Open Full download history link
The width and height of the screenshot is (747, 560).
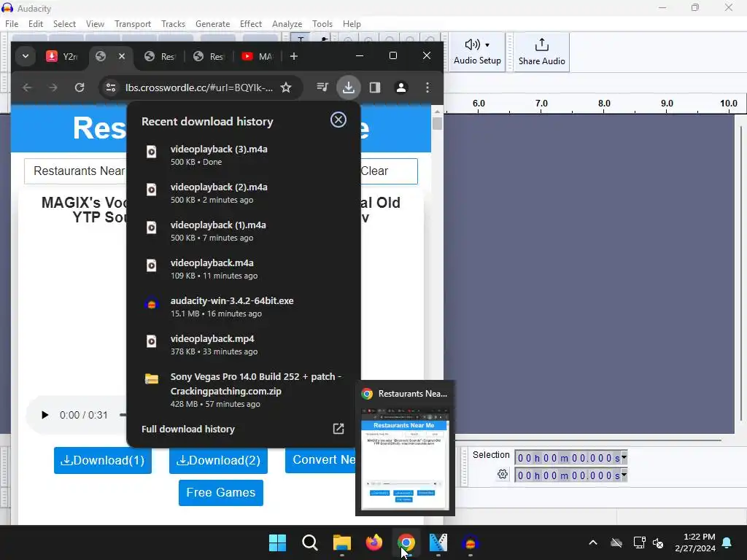tap(188, 429)
